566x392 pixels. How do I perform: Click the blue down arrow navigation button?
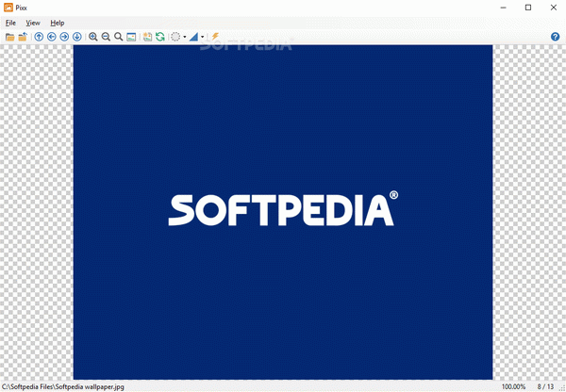(77, 37)
